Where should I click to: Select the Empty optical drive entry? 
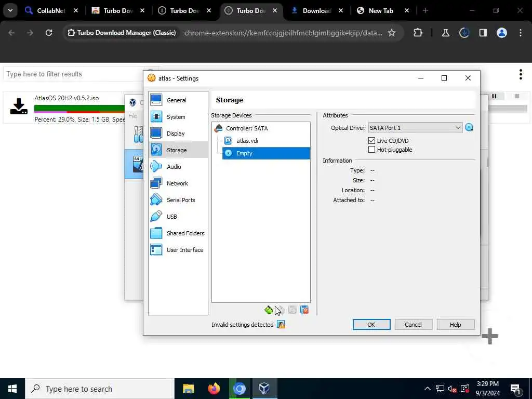(266, 153)
